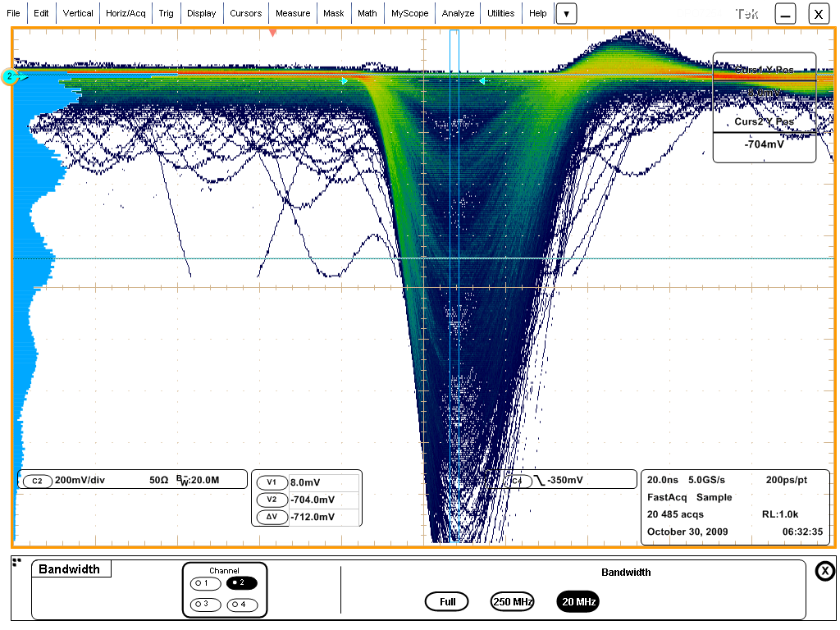Click the 20.0ns timebase readout

(x=662, y=480)
